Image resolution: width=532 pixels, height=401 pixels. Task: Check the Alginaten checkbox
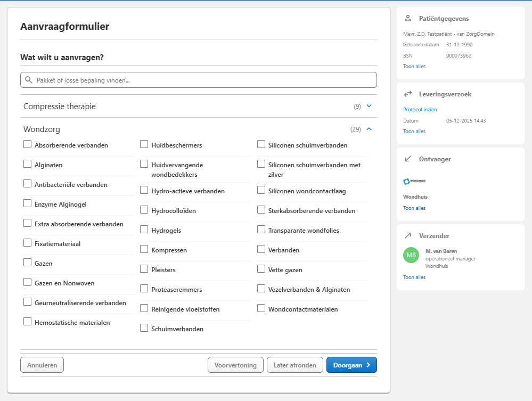(x=27, y=165)
